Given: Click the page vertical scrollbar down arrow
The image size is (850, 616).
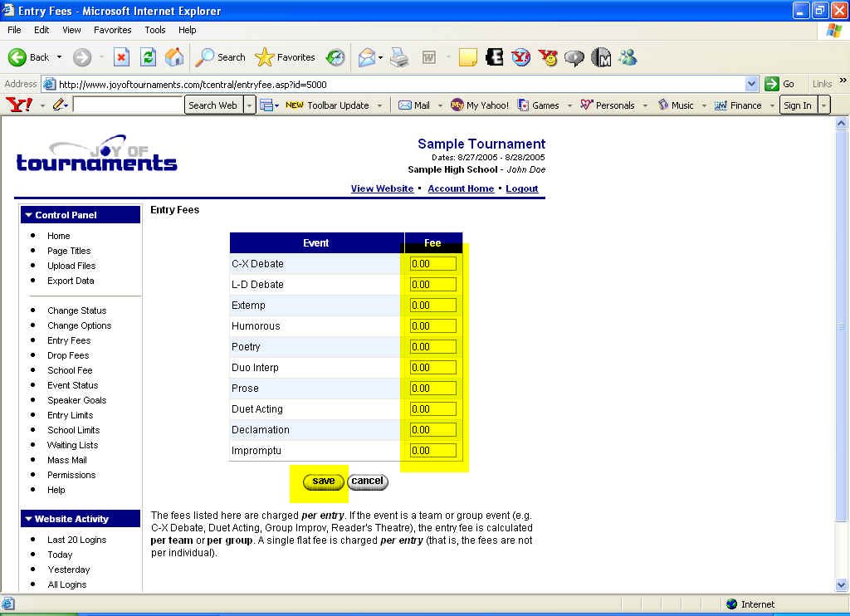Looking at the screenshot, I should (x=841, y=584).
